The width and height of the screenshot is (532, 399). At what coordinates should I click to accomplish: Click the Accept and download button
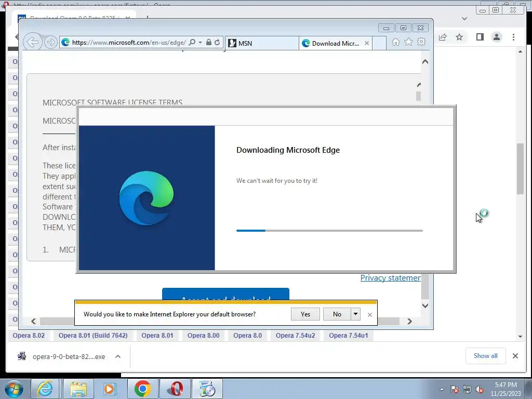pos(225,294)
